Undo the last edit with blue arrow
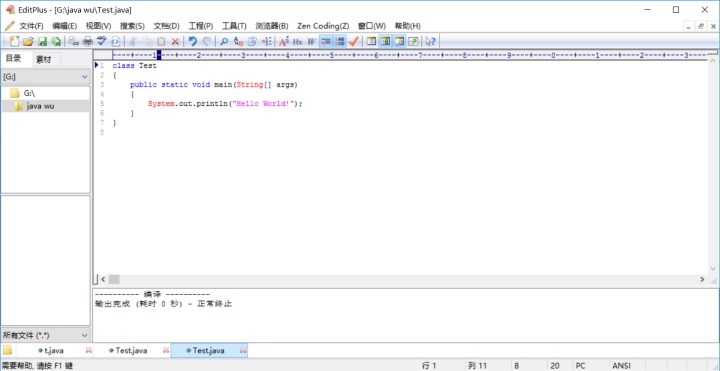Image resolution: width=720 pixels, height=371 pixels. (192, 41)
